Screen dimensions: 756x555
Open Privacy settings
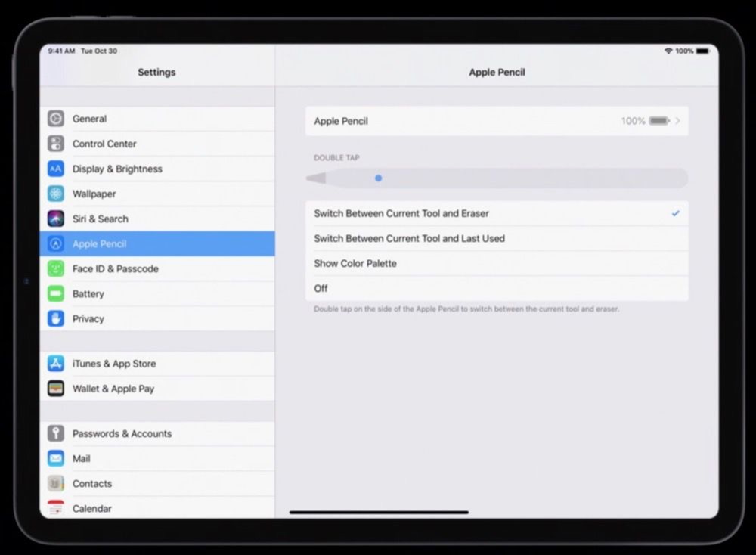tap(157, 319)
